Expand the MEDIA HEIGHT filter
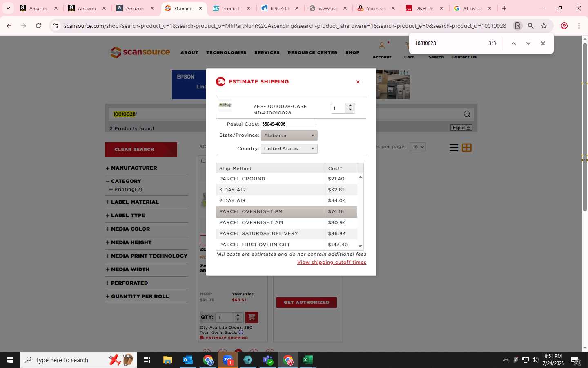Screen dimensions: 588x368 pyautogui.click(x=129, y=242)
